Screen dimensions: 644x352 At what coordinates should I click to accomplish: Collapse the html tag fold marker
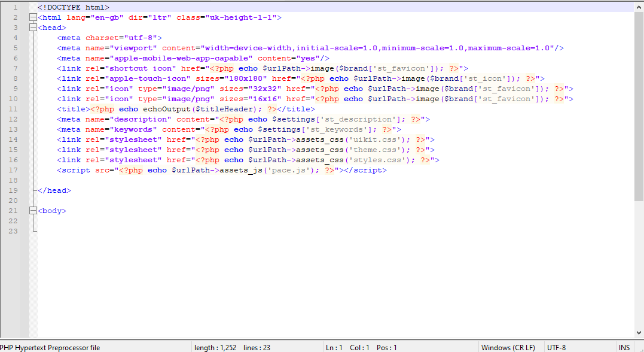point(33,17)
